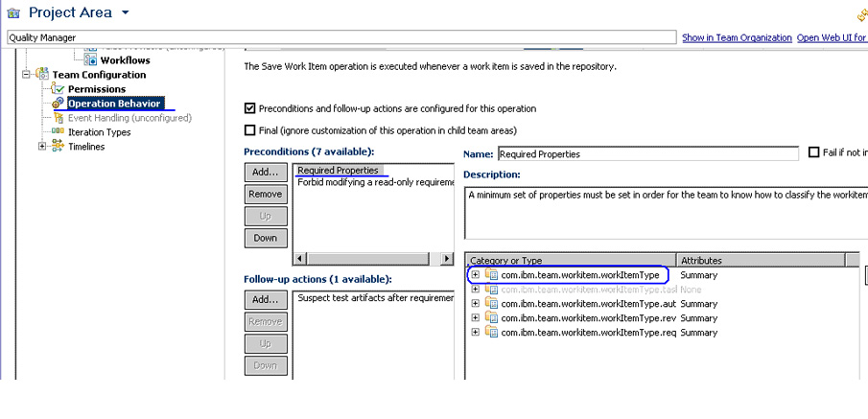Click the Project Area header icon

(x=13, y=13)
